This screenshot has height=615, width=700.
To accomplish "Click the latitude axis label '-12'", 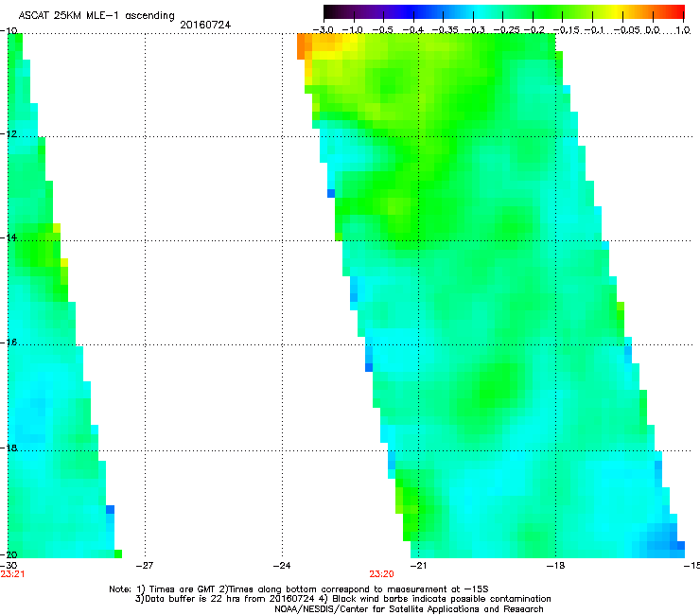I will coord(9,134).
